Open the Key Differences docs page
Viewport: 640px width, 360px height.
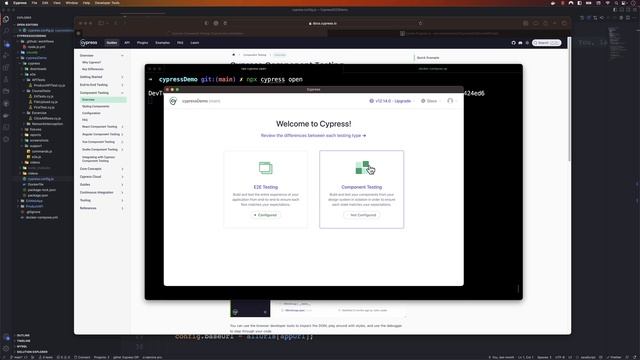pos(93,69)
